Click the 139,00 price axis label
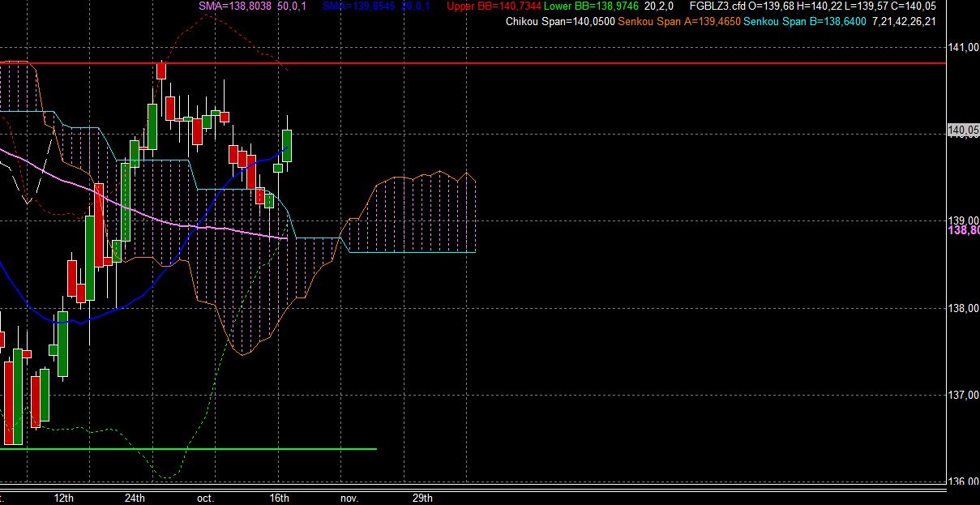Screen dimensions: 980x505 coord(965,220)
